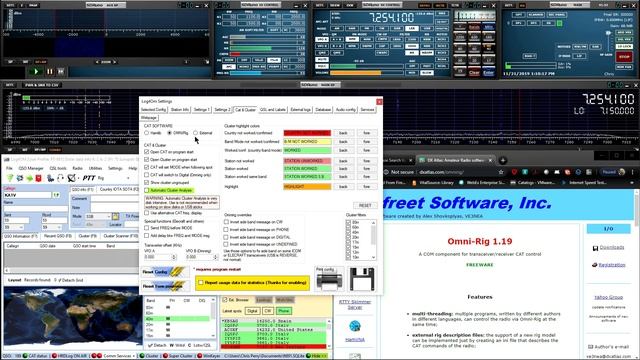The width and height of the screenshot is (640, 360).
Task: Click the green lightbulb icon in Log4OM toolbar
Action: click(10, 178)
